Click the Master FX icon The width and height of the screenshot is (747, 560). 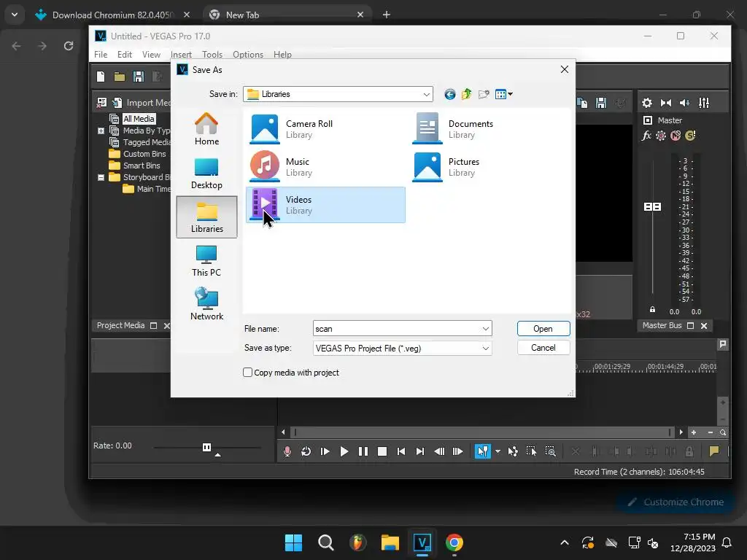(x=646, y=136)
